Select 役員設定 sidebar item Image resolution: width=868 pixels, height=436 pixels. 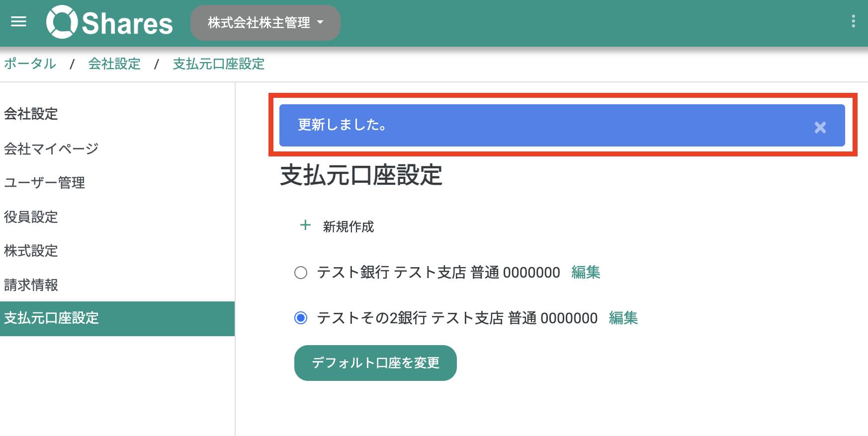pyautogui.click(x=31, y=217)
